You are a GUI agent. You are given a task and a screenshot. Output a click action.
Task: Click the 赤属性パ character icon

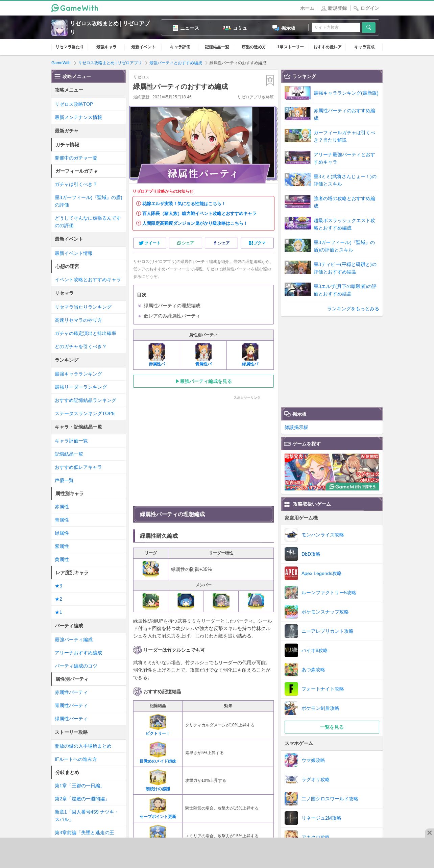157,352
